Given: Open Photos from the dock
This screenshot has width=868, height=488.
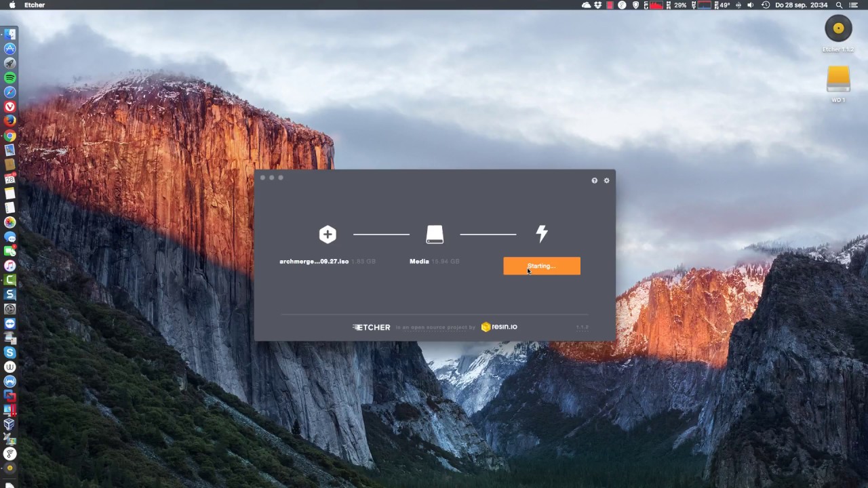Looking at the screenshot, I should point(9,222).
